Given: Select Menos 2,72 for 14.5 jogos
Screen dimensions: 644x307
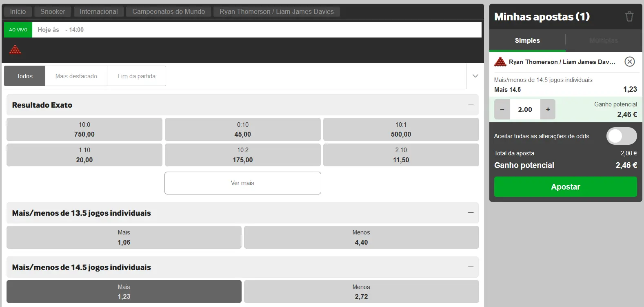Looking at the screenshot, I should 361,292.
